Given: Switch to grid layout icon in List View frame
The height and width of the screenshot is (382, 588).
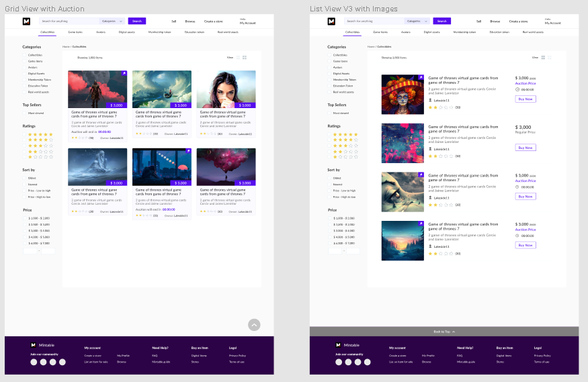Looking at the screenshot, I should click(x=550, y=57).
